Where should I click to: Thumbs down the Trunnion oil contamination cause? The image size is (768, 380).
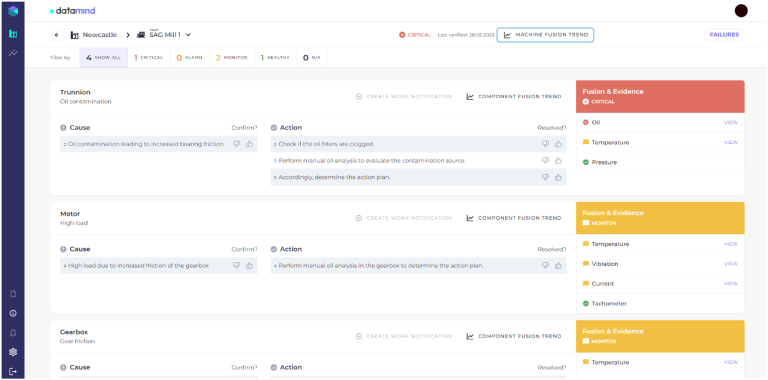tap(237, 144)
